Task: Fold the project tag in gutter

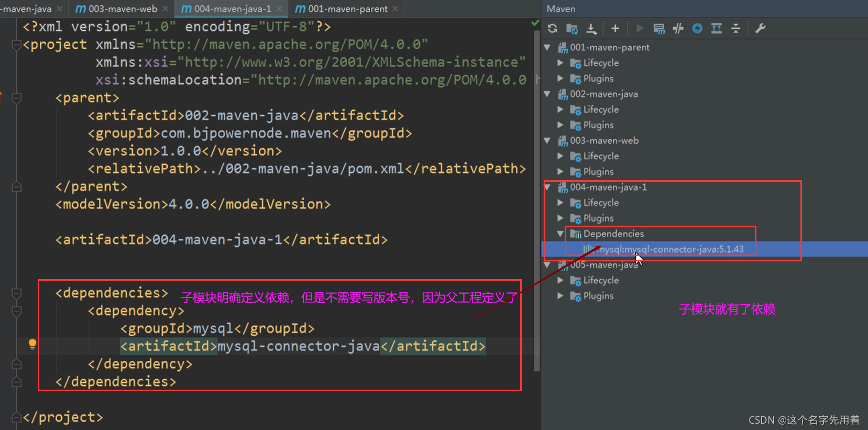Action: click(x=16, y=45)
